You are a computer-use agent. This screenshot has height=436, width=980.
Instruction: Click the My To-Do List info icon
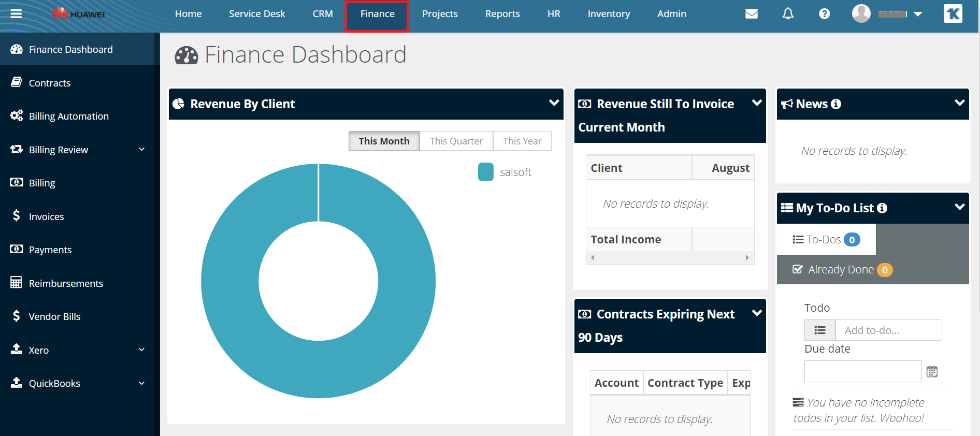882,208
